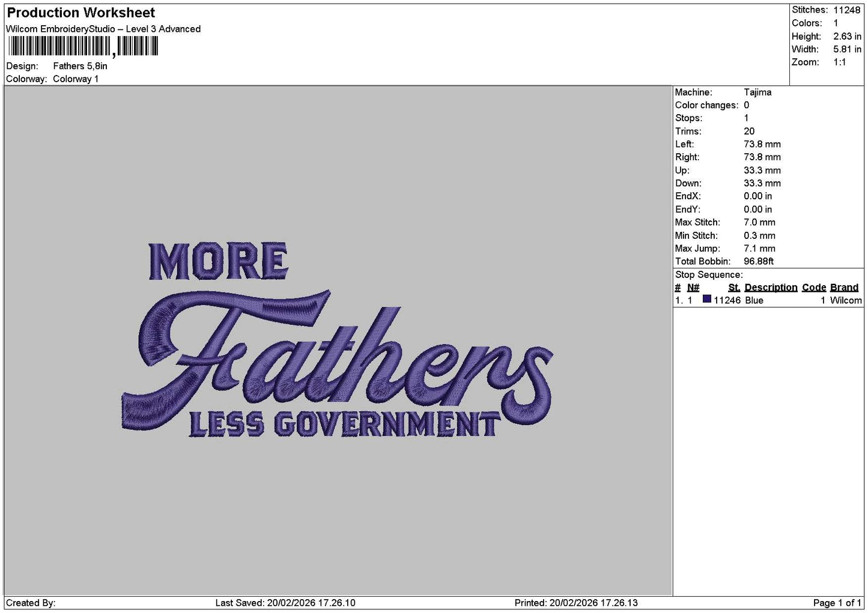Image resolution: width=868 pixels, height=613 pixels.
Task: Select the EndY value 0.00 in
Action: click(x=758, y=210)
